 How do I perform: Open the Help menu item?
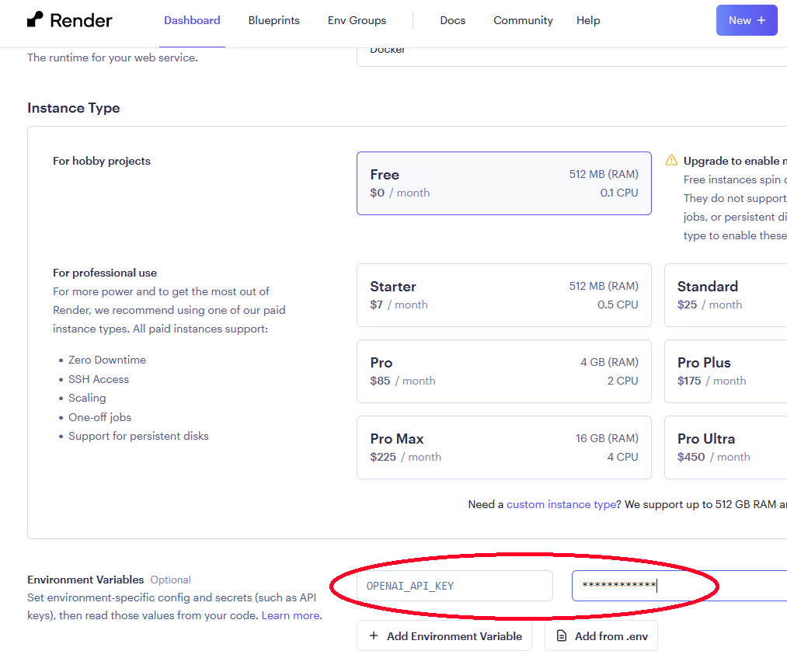tap(588, 20)
